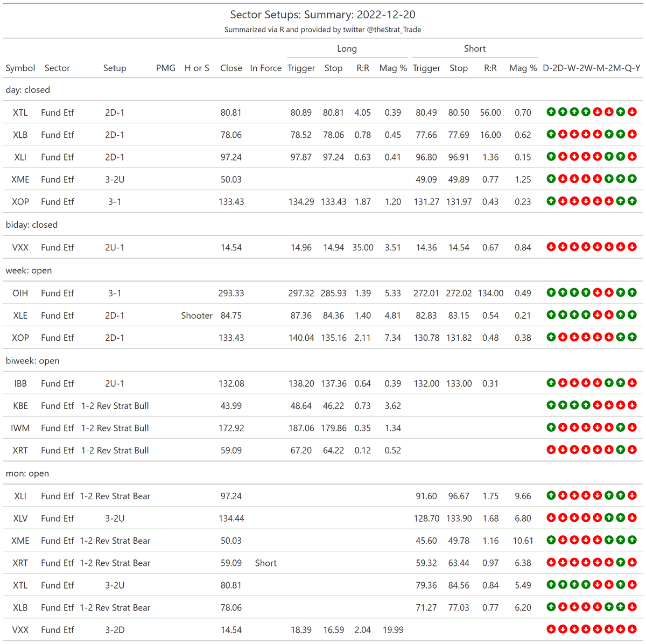Click the "Setup" column header
The height and width of the screenshot is (644, 646).
(115, 68)
